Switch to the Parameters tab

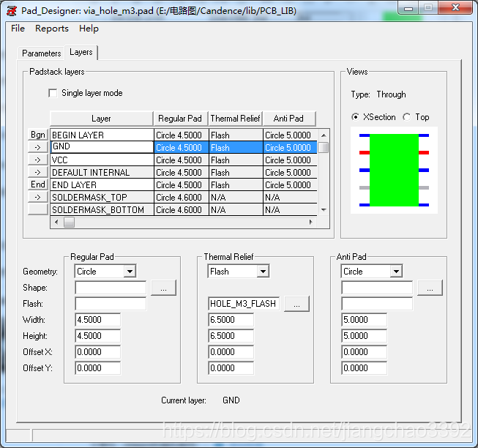[42, 53]
